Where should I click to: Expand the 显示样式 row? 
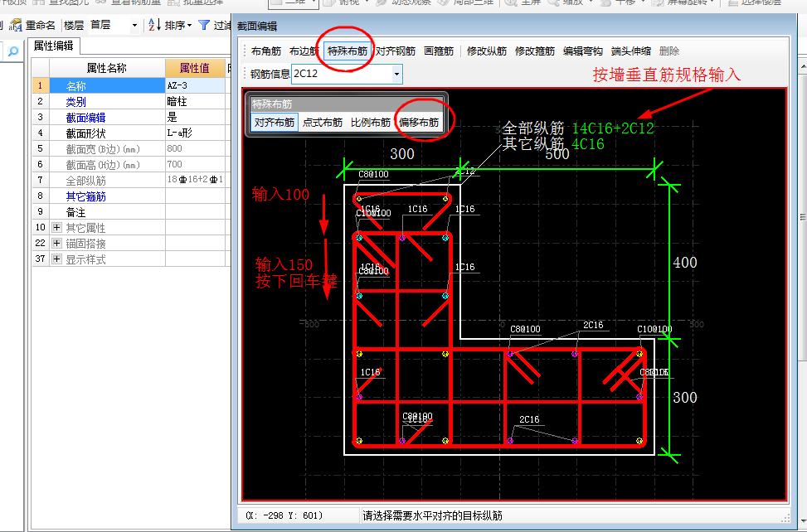[56, 259]
